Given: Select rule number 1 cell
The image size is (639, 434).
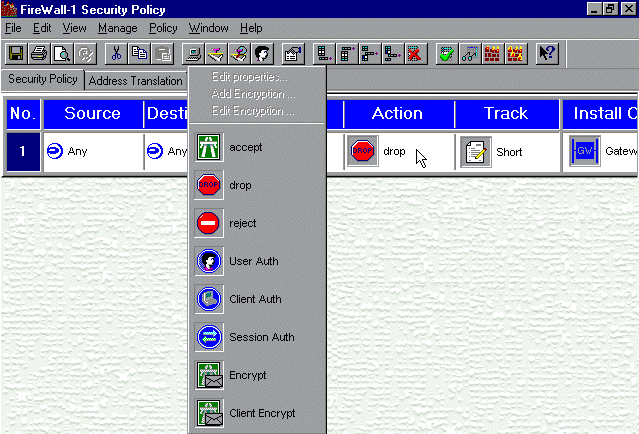Looking at the screenshot, I should [23, 152].
